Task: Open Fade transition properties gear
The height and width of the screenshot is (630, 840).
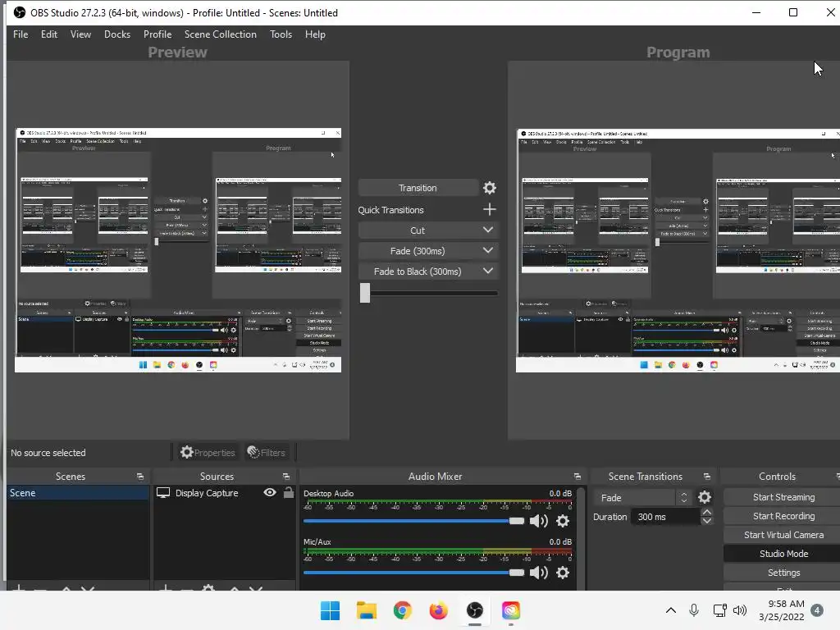Action: (x=705, y=498)
